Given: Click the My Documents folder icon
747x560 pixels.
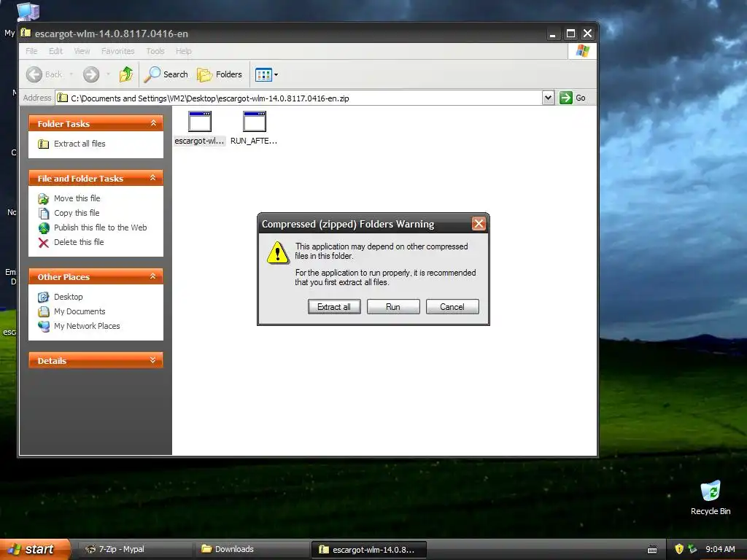Looking at the screenshot, I should coord(43,312).
